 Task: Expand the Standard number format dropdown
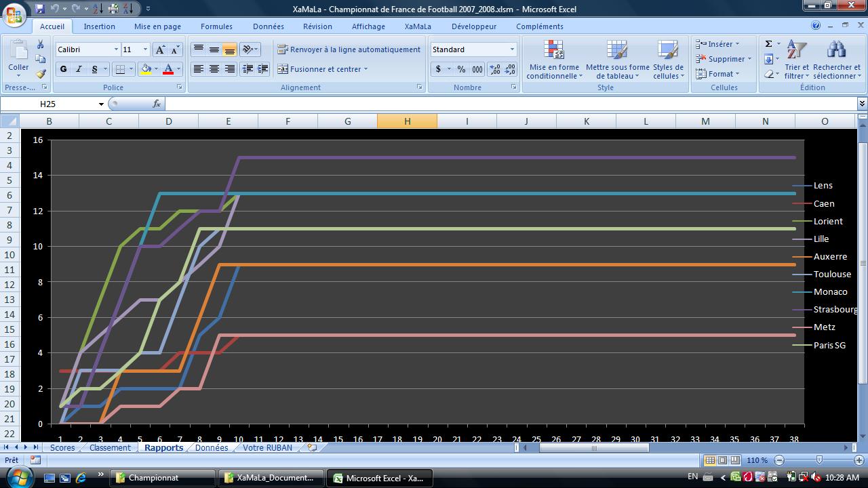pos(512,49)
